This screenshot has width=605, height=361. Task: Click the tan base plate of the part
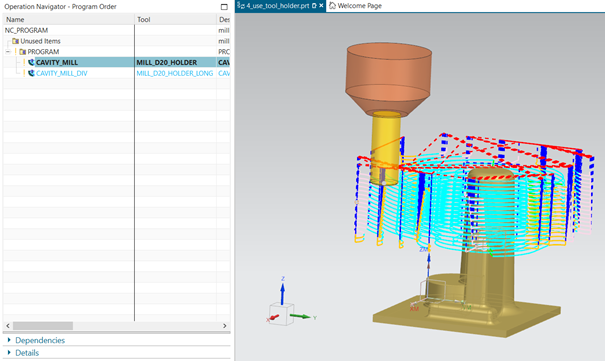(x=467, y=316)
